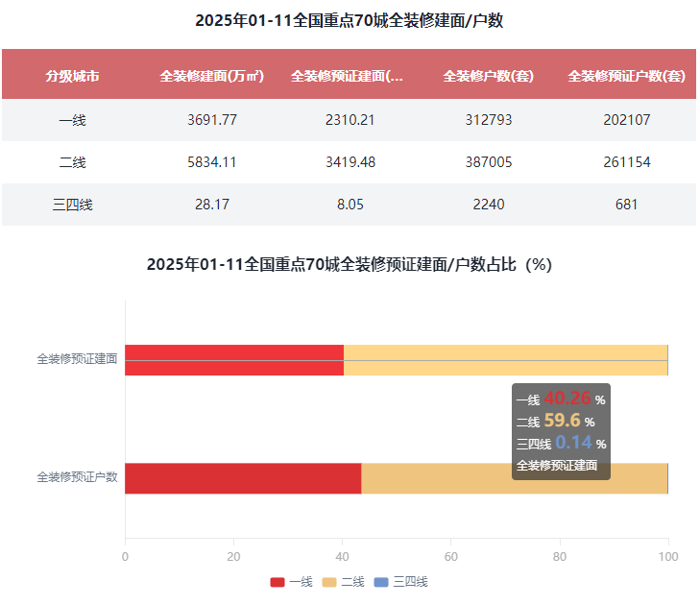Click the 59.6 value in the tooltip
Viewport: 700px width, 605px height.
(x=562, y=421)
